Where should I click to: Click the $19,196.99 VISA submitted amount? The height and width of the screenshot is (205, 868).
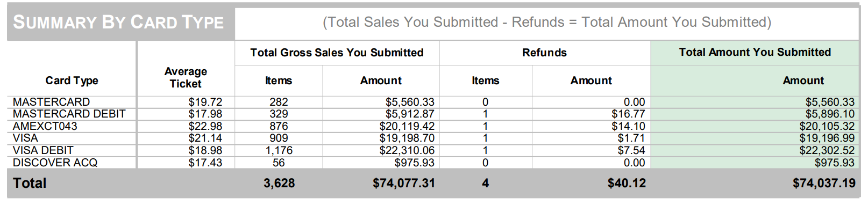tap(827, 138)
